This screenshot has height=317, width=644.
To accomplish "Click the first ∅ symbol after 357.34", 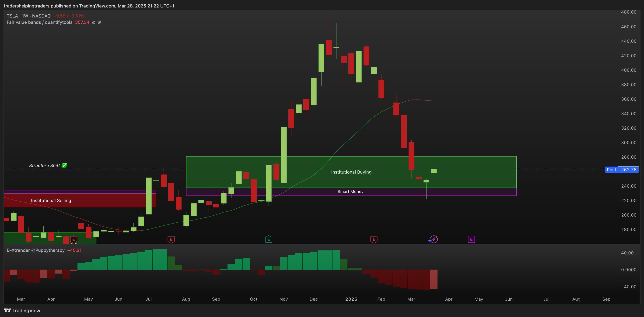I will point(94,22).
